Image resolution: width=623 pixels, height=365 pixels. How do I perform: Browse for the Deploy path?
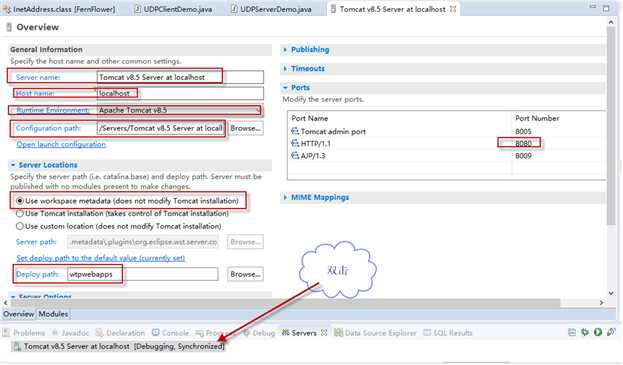[245, 274]
